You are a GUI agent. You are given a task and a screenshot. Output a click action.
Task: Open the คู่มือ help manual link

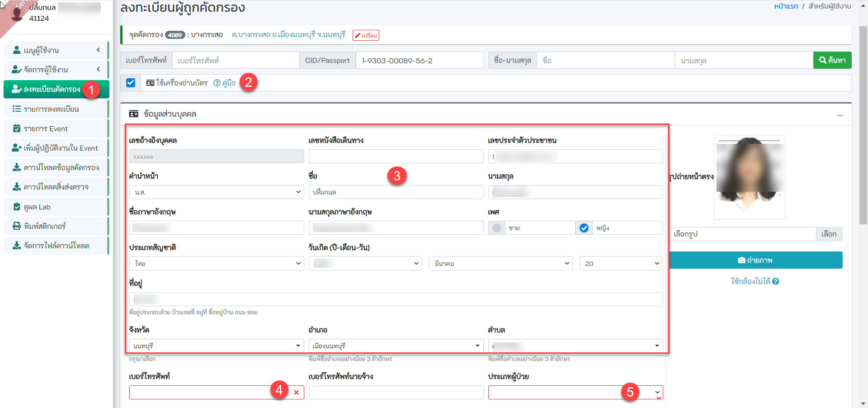225,83
